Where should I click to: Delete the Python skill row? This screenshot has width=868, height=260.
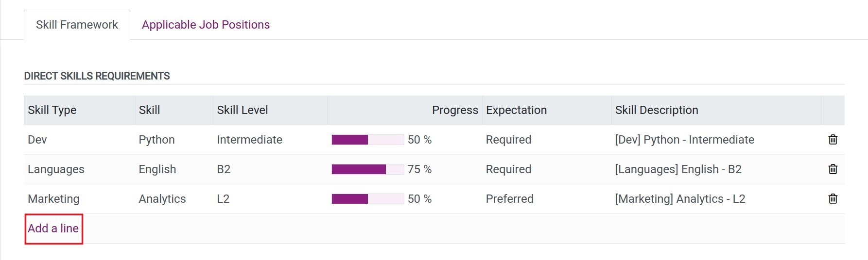pyautogui.click(x=833, y=140)
